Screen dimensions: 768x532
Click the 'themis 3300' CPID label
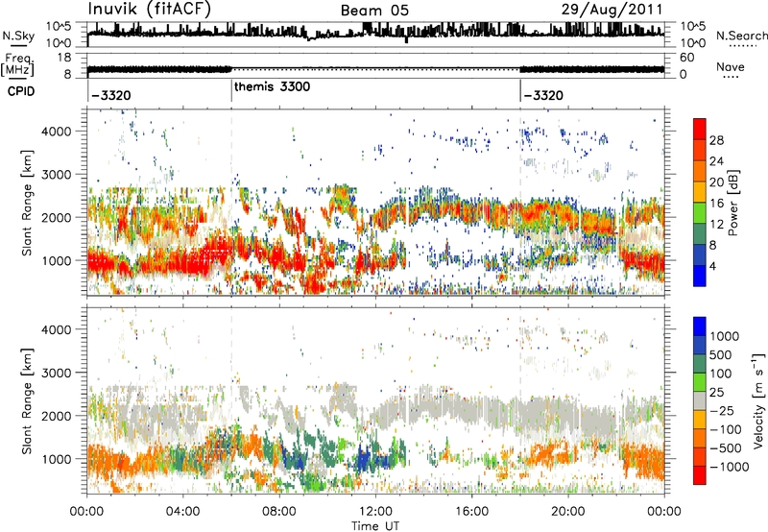point(273,86)
